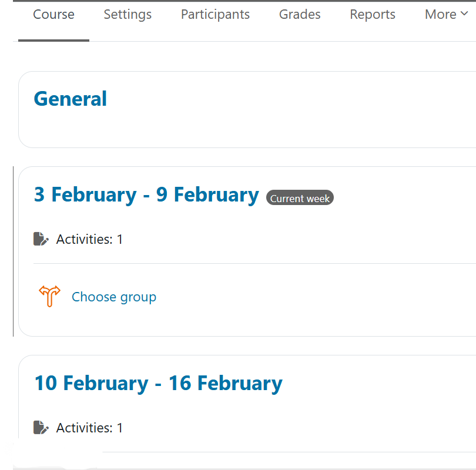
Task: Click the General section heading
Action: (x=71, y=99)
